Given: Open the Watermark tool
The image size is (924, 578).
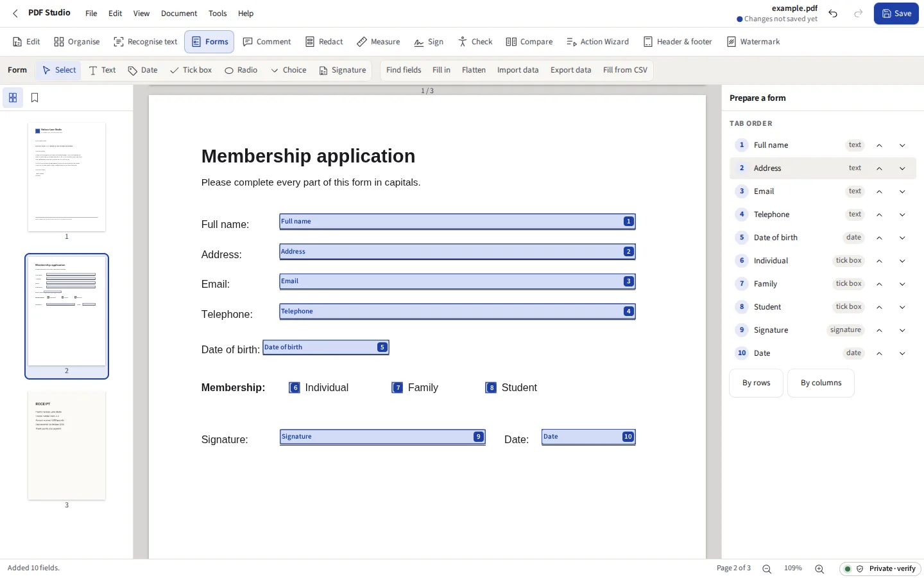Looking at the screenshot, I should [753, 42].
